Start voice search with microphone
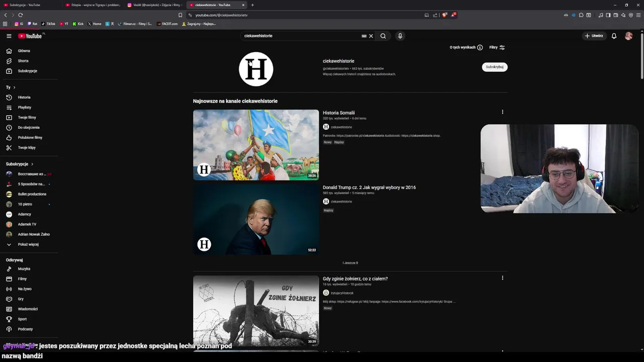644x362 pixels. click(400, 36)
